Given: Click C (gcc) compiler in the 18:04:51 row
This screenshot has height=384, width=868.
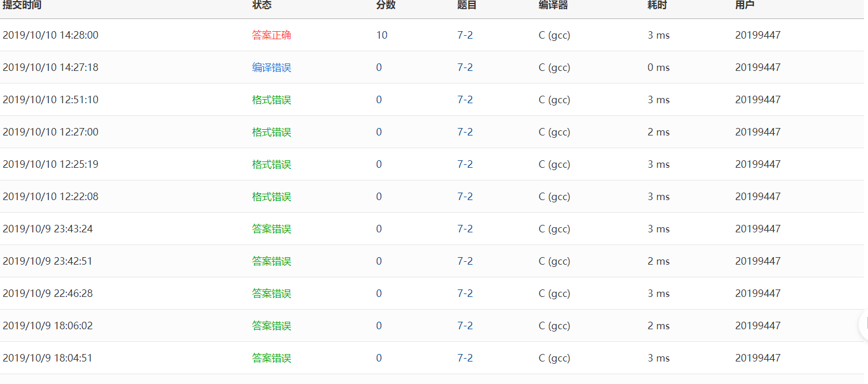Looking at the screenshot, I should [554, 358].
